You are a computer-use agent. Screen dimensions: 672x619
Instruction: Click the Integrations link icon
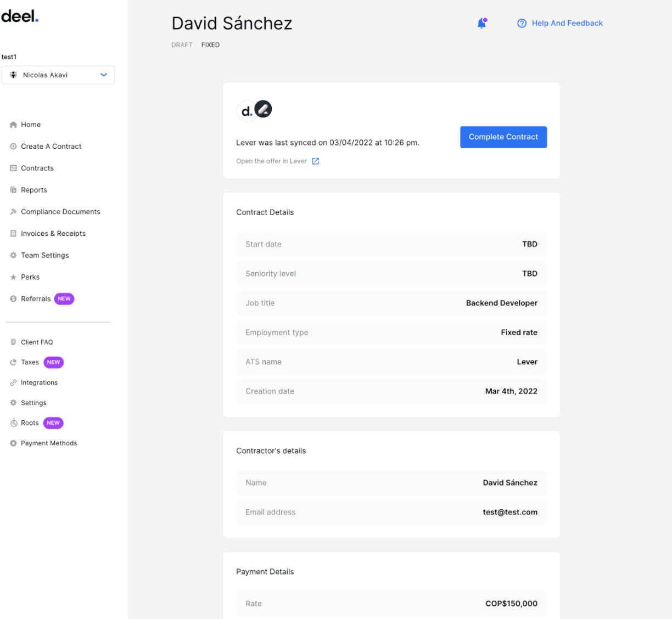13,382
